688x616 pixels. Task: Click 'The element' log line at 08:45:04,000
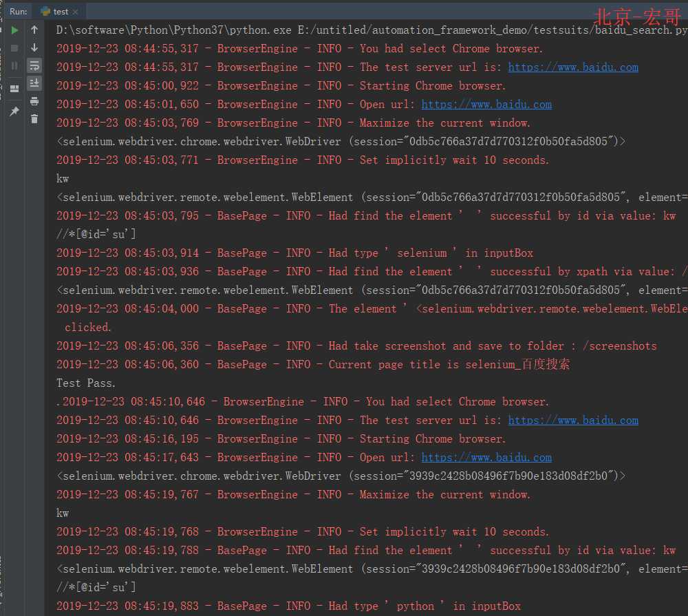pyautogui.click(x=372, y=308)
